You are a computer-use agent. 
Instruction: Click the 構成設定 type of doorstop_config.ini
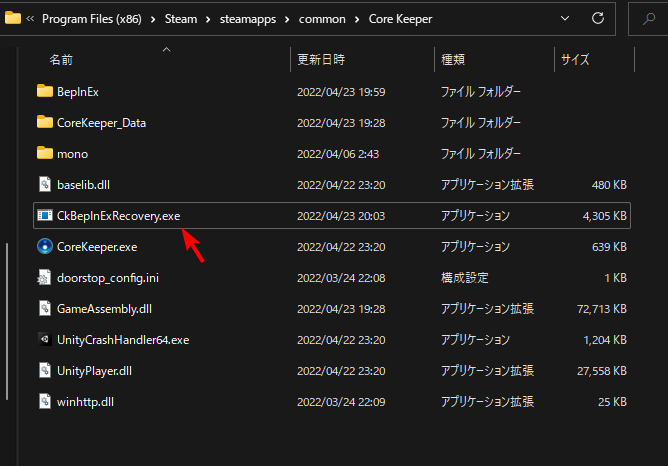click(x=465, y=278)
